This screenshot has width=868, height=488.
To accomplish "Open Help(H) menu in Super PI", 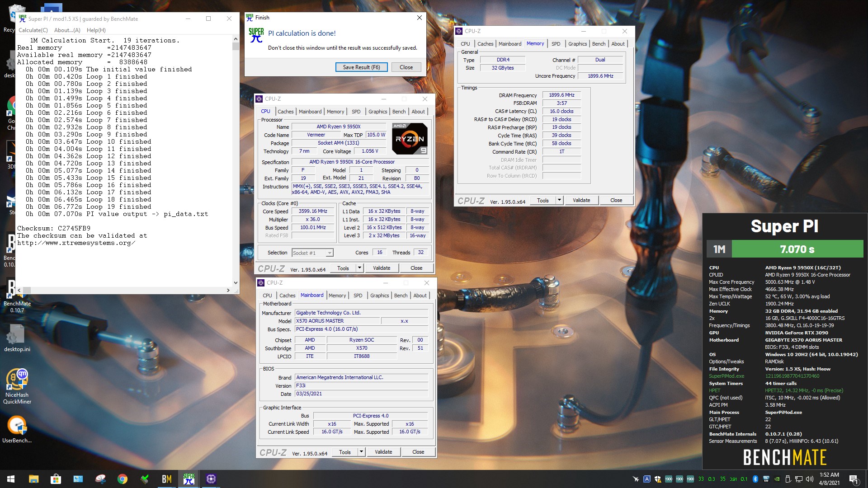I will coord(96,30).
